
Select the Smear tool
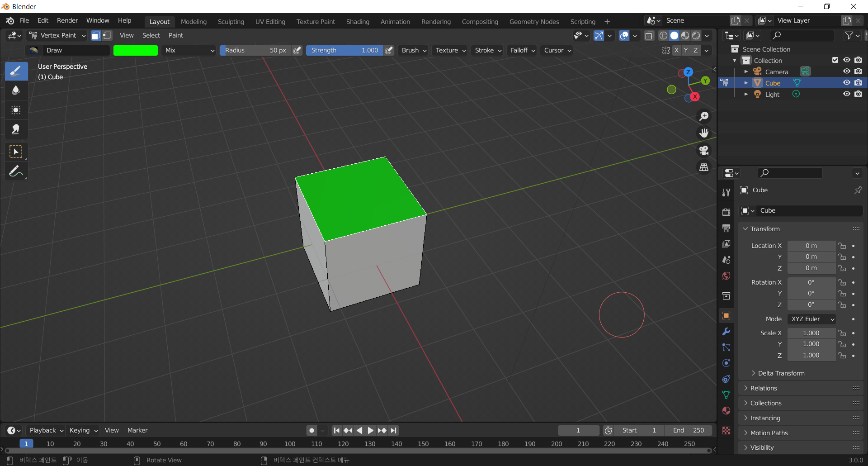click(16, 129)
